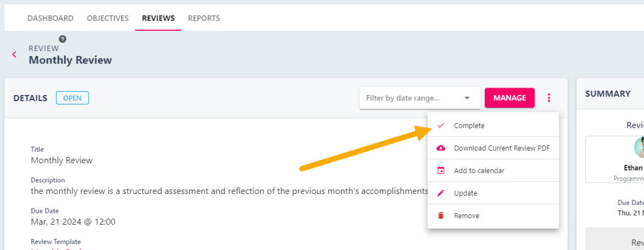
Task: Click the Filter by date range field
Action: click(x=419, y=98)
